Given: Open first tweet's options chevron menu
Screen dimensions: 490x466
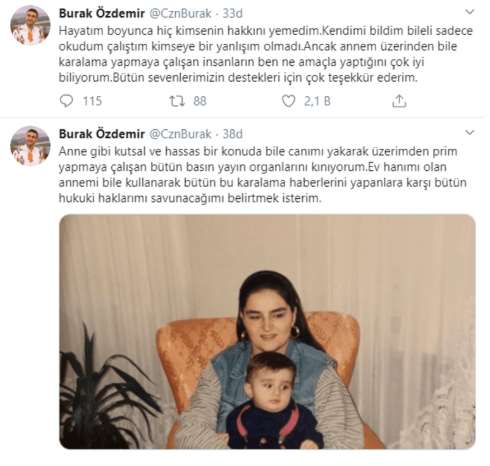Looking at the screenshot, I should [469, 12].
